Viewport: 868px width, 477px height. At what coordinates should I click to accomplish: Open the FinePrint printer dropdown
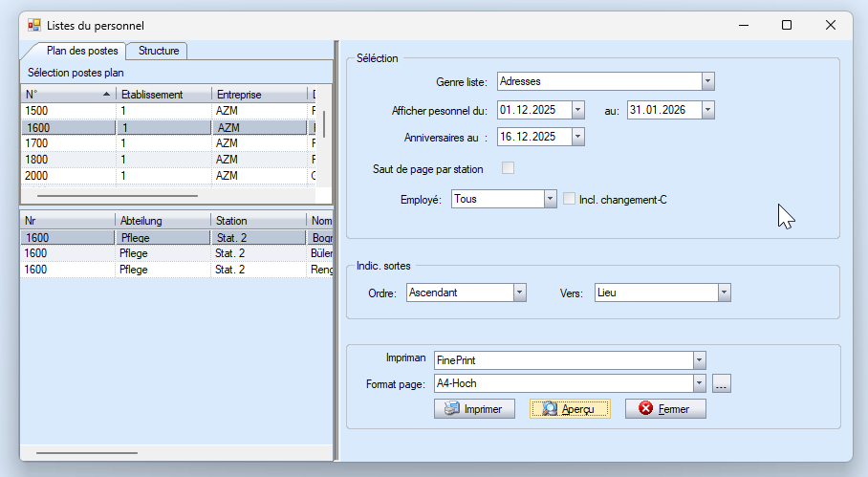(700, 360)
